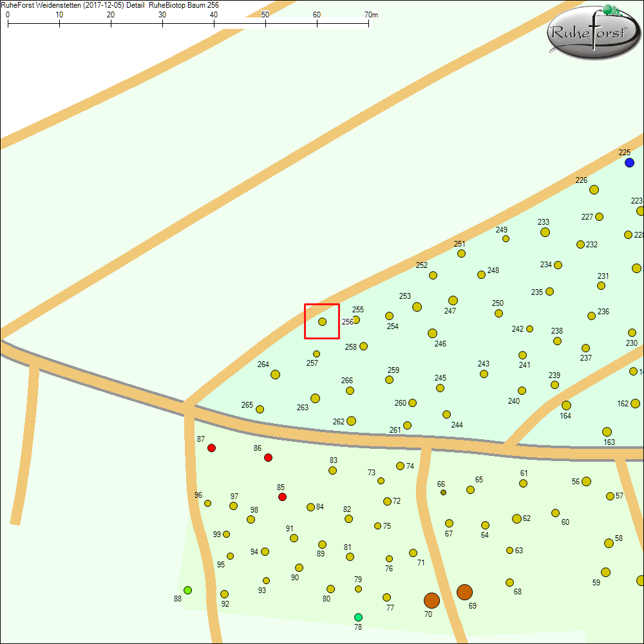Select the blue tree marker 225

(x=629, y=162)
